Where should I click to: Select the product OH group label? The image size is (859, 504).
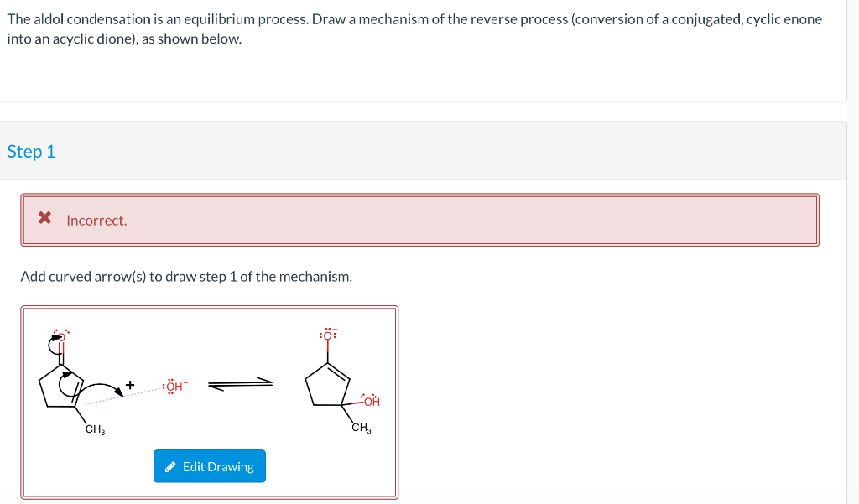coord(371,401)
